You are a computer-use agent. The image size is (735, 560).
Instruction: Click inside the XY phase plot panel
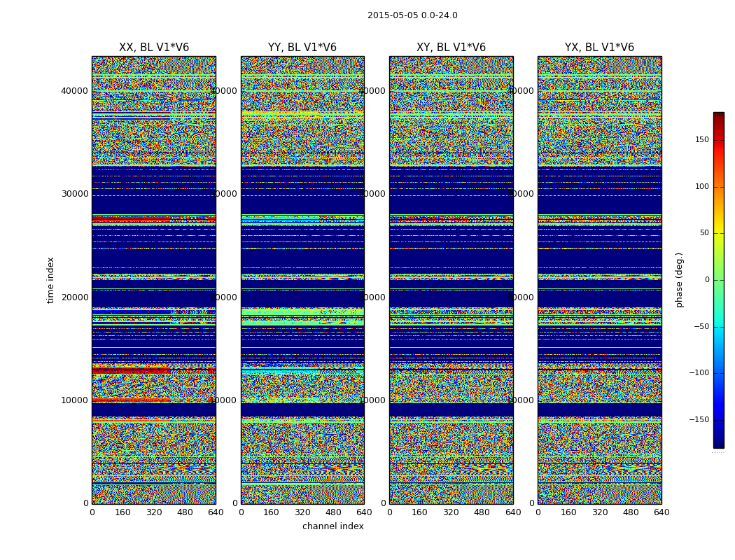[x=451, y=280]
